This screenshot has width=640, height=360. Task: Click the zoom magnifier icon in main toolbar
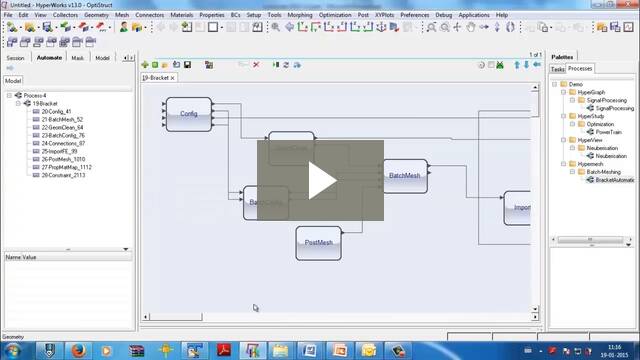point(276,27)
